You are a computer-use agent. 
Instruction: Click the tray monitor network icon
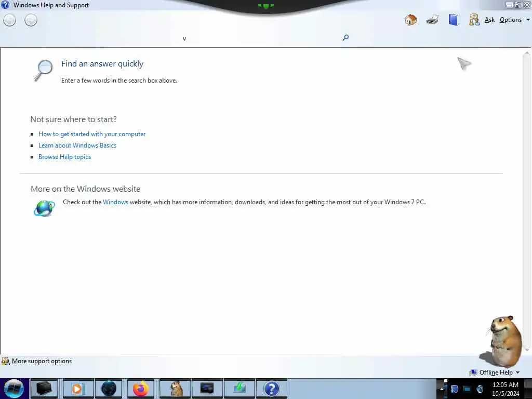(x=467, y=389)
